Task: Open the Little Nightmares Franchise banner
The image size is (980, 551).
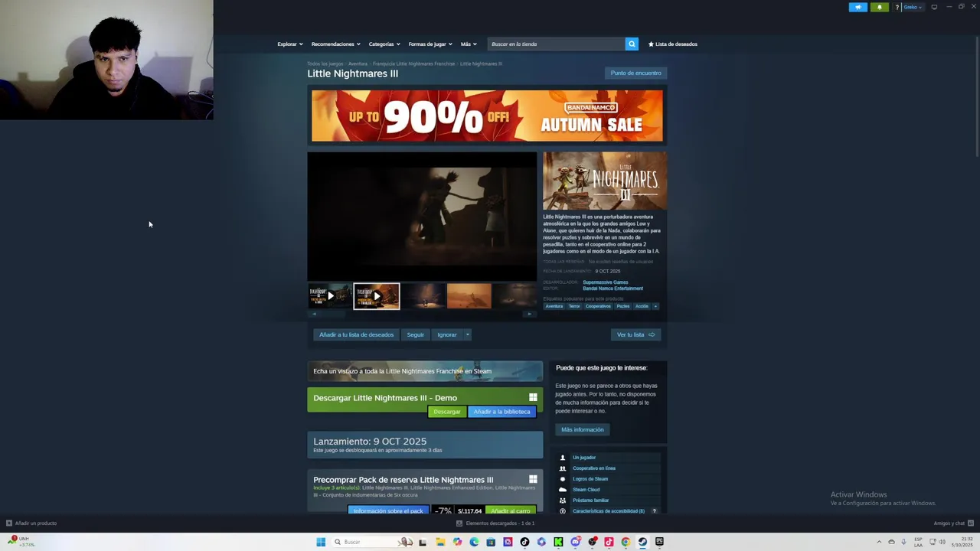Action: pos(425,371)
